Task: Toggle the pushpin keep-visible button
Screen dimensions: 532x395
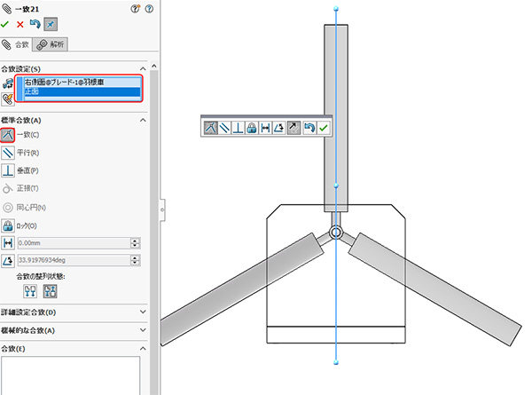Action: click(51, 24)
